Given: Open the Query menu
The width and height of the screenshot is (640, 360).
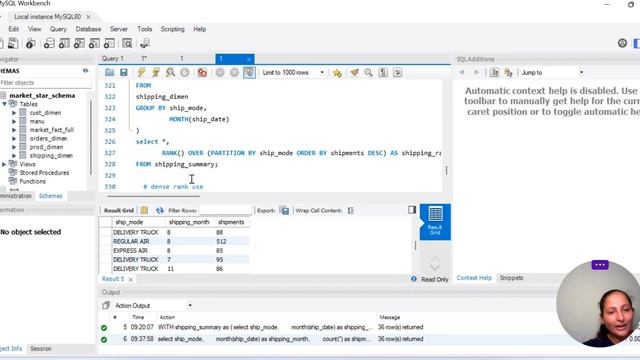Looking at the screenshot, I should pyautogui.click(x=58, y=29).
